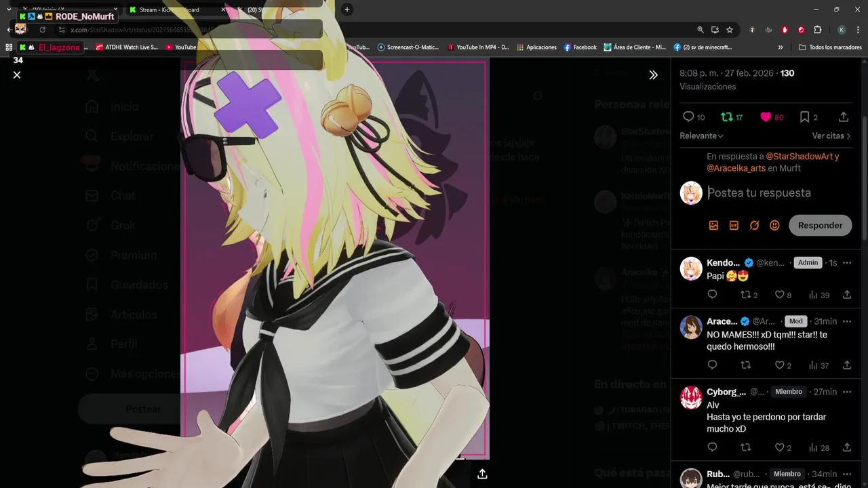Collapse the side panel with double-chevron icon
Image resolution: width=868 pixels, height=488 pixels.
pos(653,75)
